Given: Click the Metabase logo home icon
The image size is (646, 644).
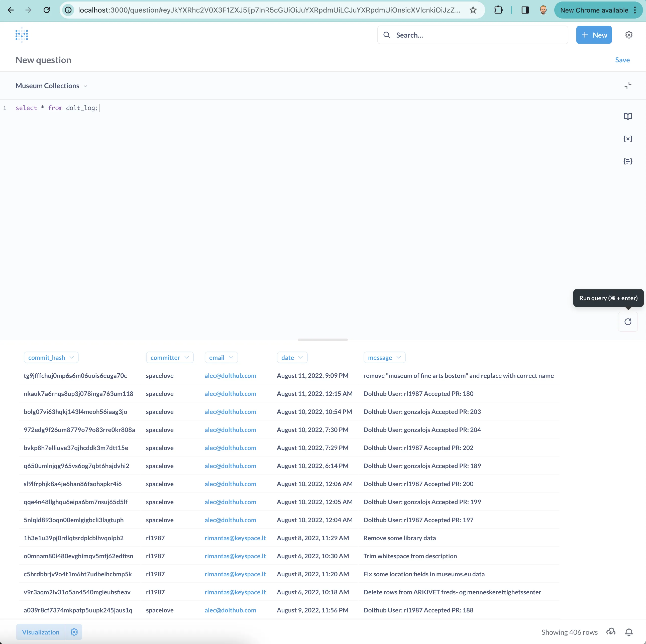Looking at the screenshot, I should [22, 35].
